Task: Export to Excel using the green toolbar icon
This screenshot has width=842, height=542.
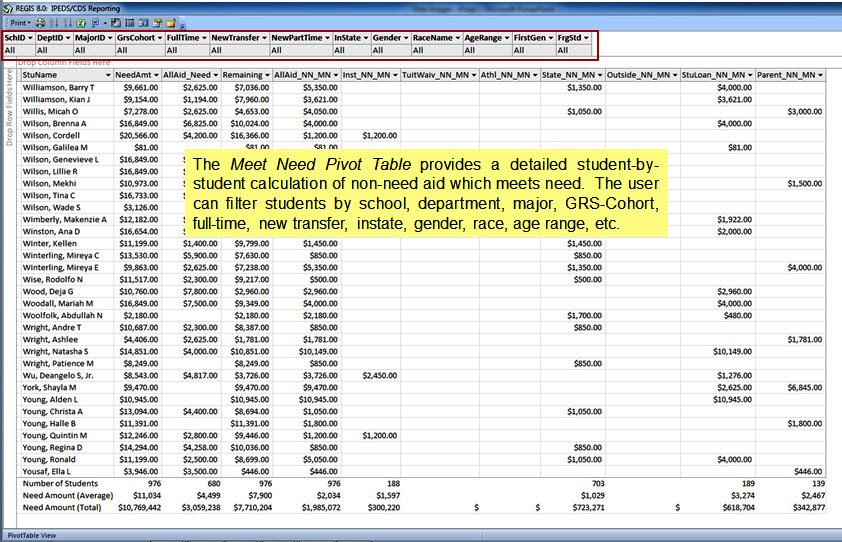Action: [x=81, y=23]
